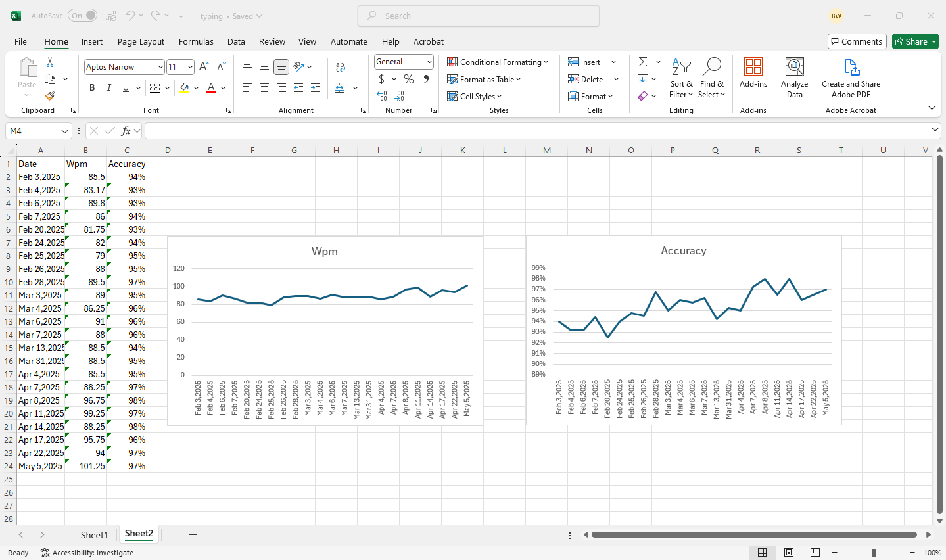This screenshot has height=560, width=946.
Task: Select the Format Painter brush
Action: (50, 96)
